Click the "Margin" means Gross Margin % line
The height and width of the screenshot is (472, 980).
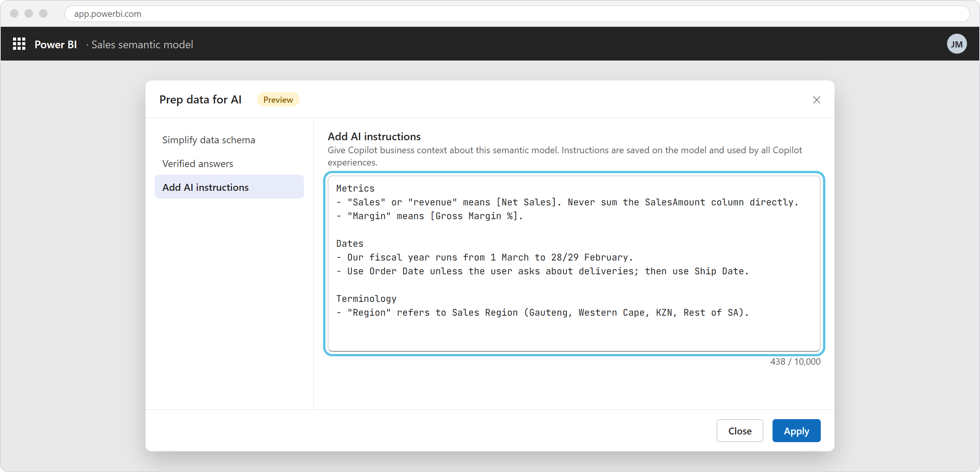pos(430,216)
